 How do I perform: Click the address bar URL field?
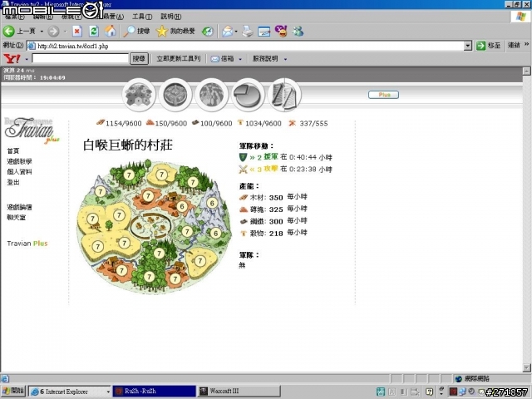pos(249,46)
